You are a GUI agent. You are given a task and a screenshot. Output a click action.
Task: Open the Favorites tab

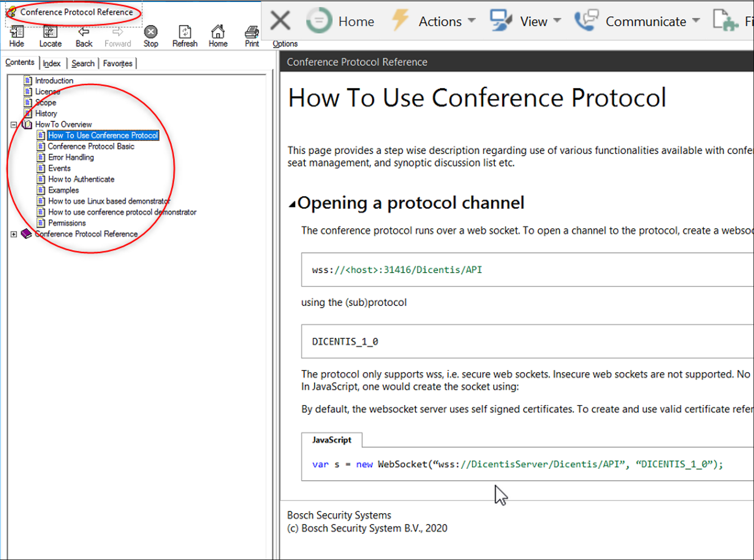pyautogui.click(x=117, y=63)
